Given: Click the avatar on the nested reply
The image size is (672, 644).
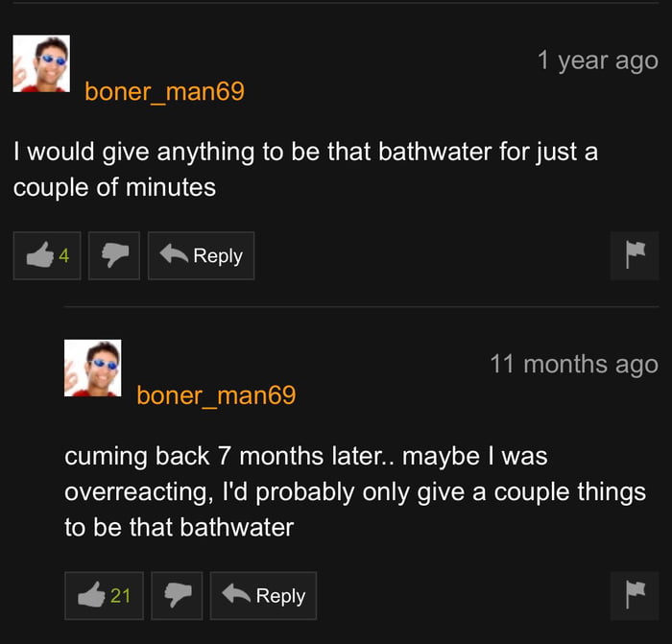Looking at the screenshot, I should click(x=92, y=368).
